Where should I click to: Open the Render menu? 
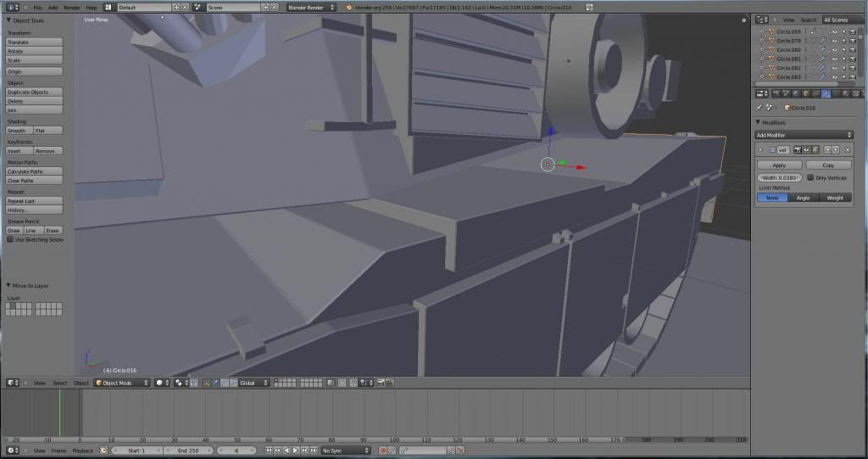(x=70, y=7)
